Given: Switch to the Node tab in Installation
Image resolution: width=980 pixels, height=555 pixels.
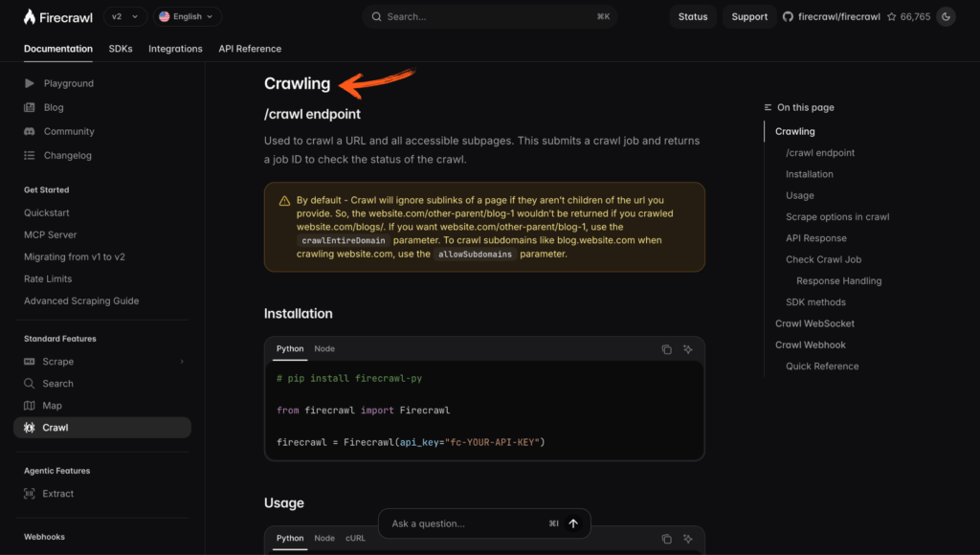Looking at the screenshot, I should [x=324, y=349].
